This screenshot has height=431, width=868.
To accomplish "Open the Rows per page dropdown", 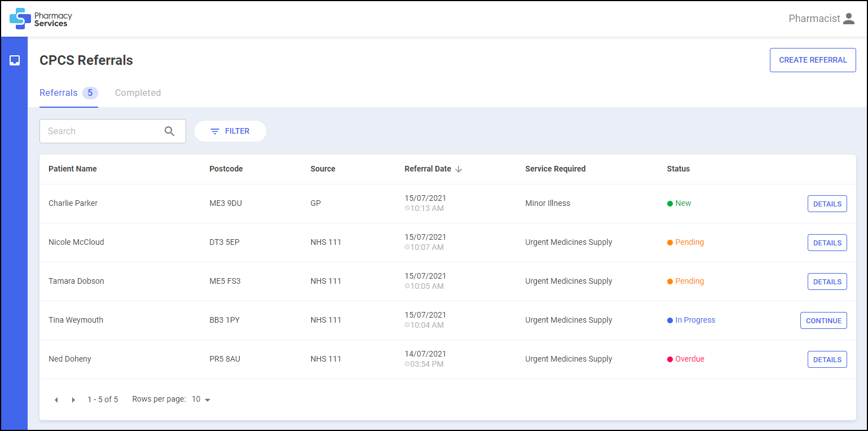I will point(201,399).
